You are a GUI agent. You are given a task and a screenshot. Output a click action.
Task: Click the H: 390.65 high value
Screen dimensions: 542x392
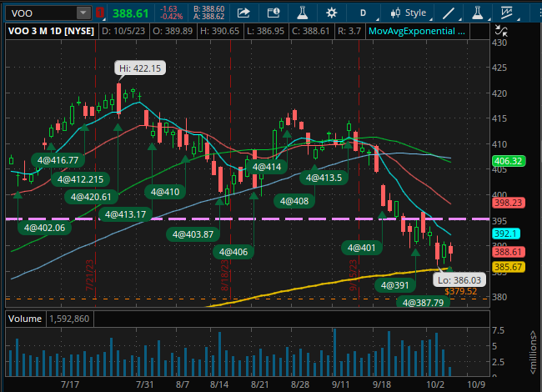point(219,31)
